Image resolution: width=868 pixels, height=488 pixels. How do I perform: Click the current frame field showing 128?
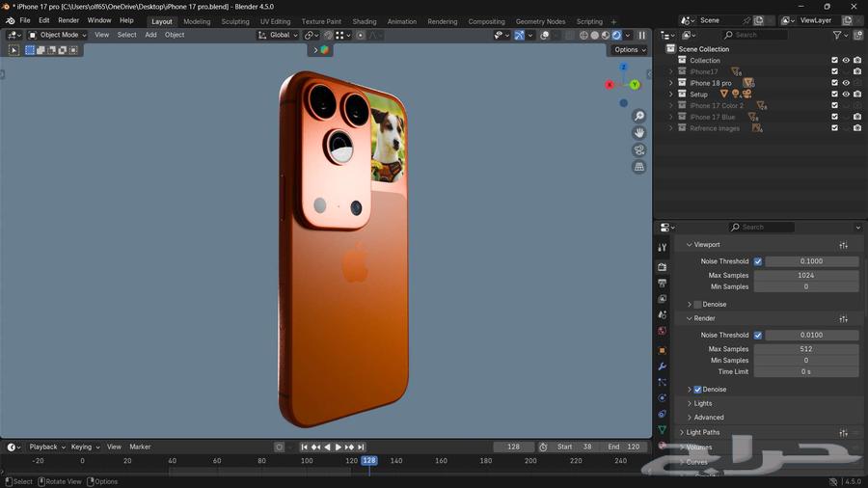514,447
